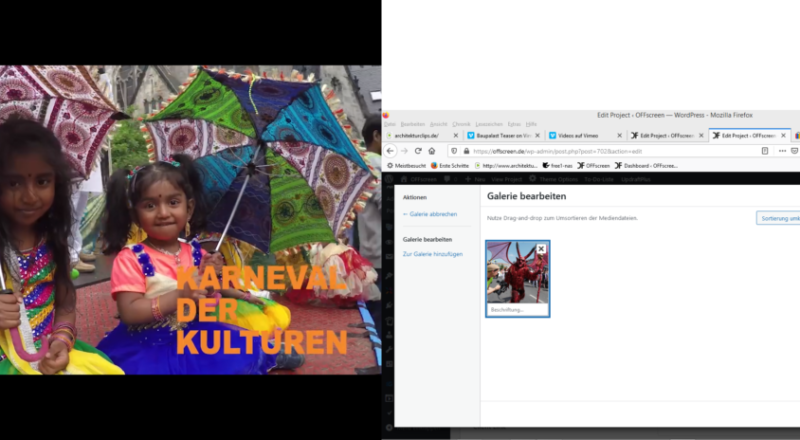This screenshot has width=800, height=440.
Task: Open the Reader view icon in address bar
Action: (x=765, y=151)
